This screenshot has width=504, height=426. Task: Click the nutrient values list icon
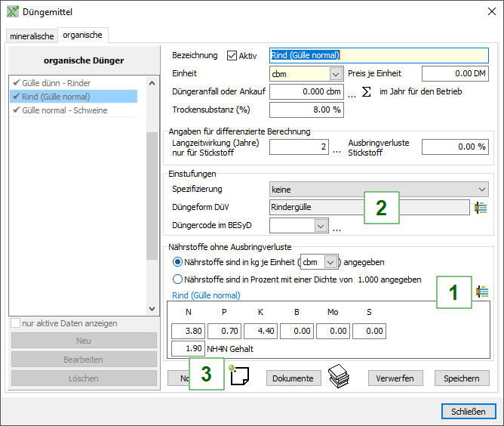pos(483,292)
